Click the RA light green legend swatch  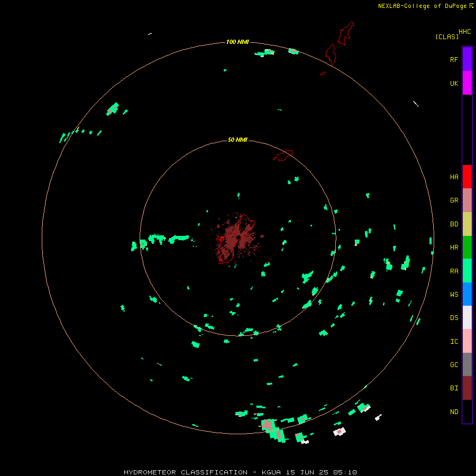click(x=467, y=271)
